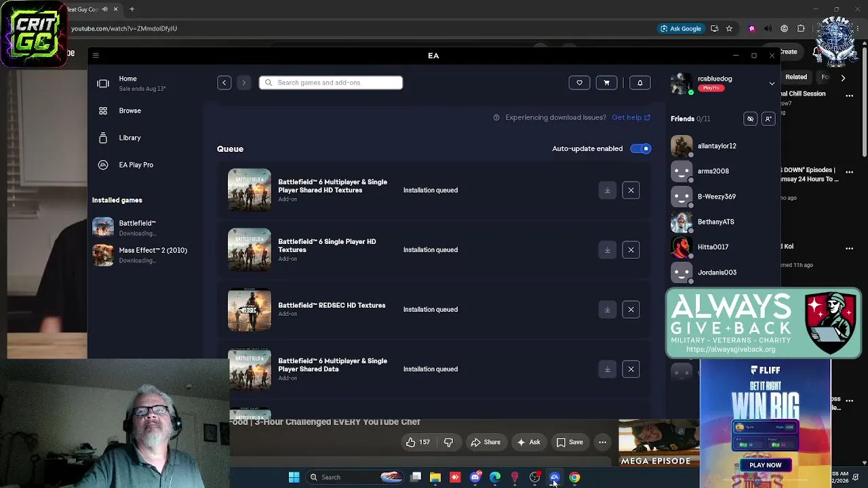Bookmark this page with star icon
Viewport: 868px width, 488px height.
(x=729, y=28)
